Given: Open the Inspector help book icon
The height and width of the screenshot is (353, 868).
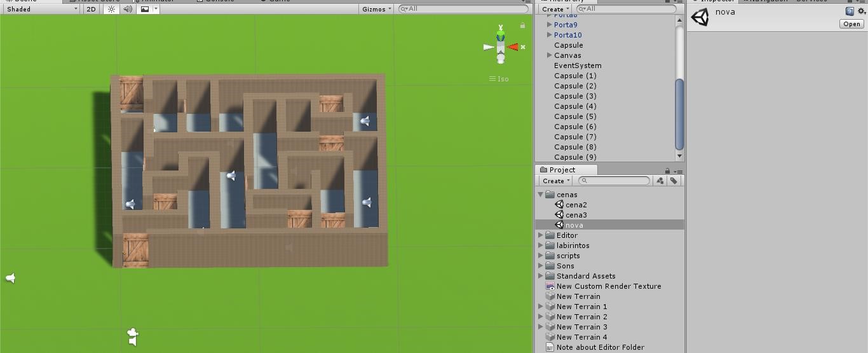Looking at the screenshot, I should tap(850, 11).
